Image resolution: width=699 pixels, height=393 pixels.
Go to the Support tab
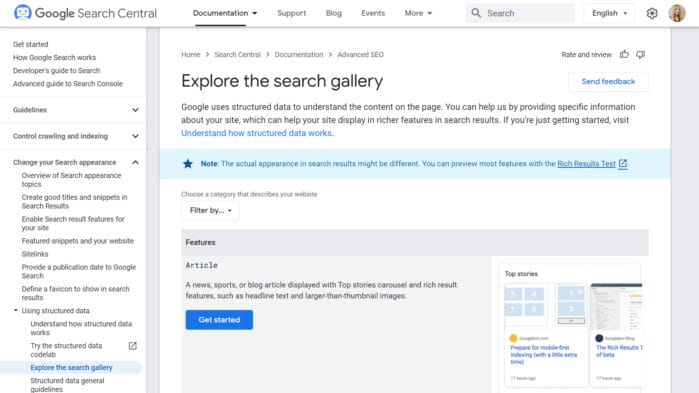(292, 13)
